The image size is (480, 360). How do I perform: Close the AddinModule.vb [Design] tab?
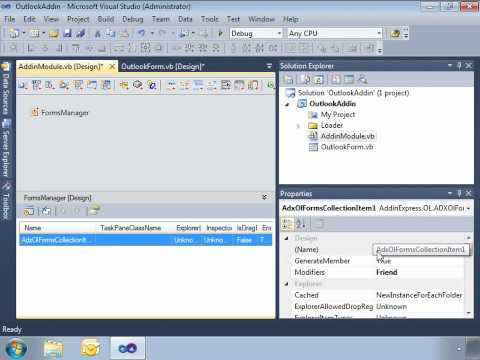[112, 67]
